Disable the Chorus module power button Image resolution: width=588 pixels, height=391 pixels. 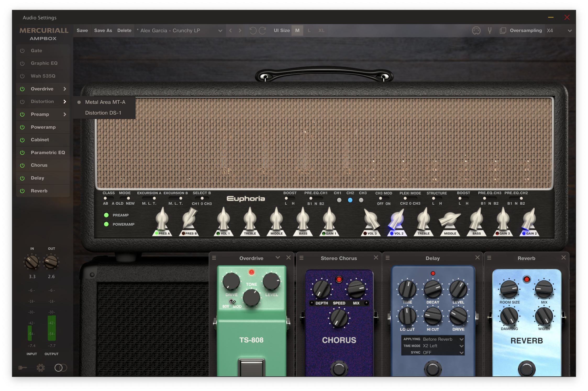coord(22,165)
